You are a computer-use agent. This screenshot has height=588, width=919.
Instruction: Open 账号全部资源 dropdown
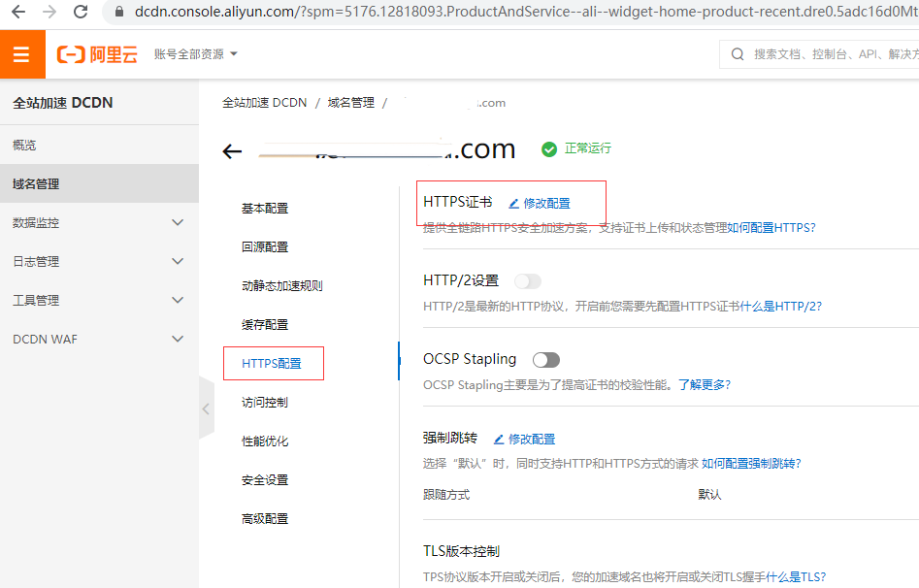(x=196, y=54)
